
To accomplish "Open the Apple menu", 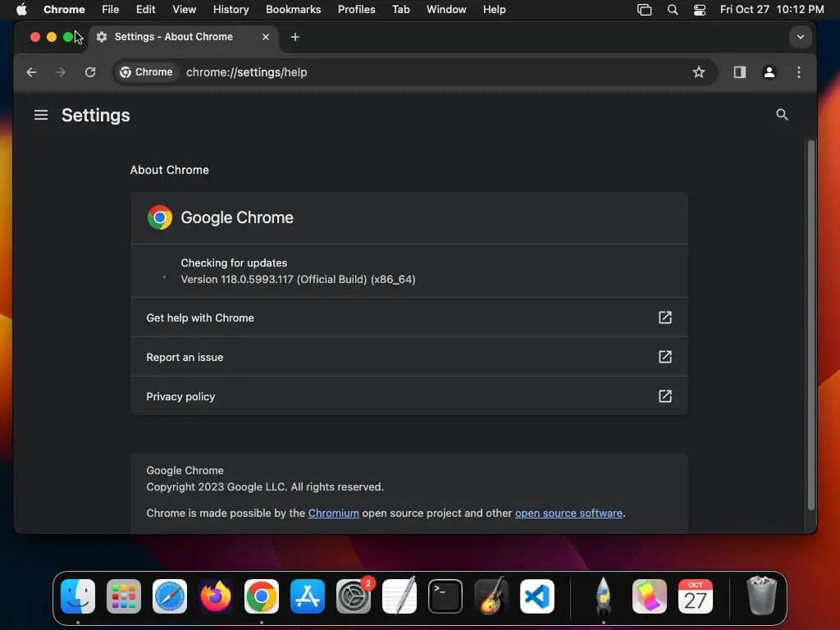I will pyautogui.click(x=21, y=10).
